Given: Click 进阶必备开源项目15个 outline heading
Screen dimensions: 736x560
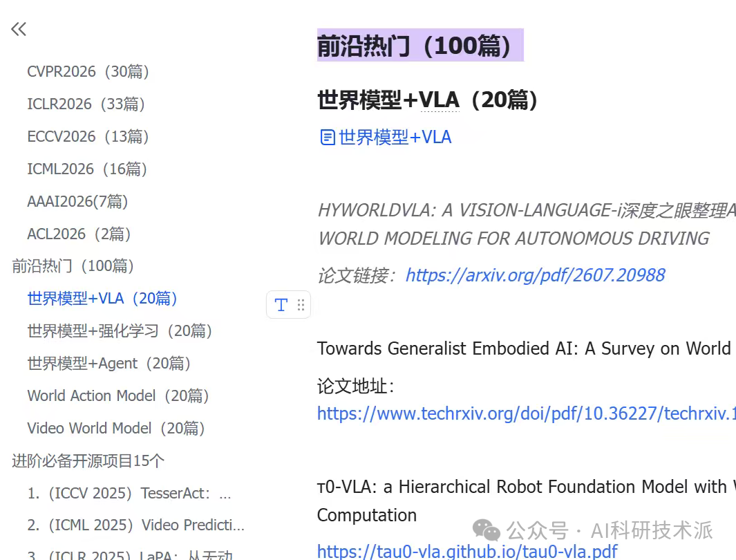Looking at the screenshot, I should [88, 460].
